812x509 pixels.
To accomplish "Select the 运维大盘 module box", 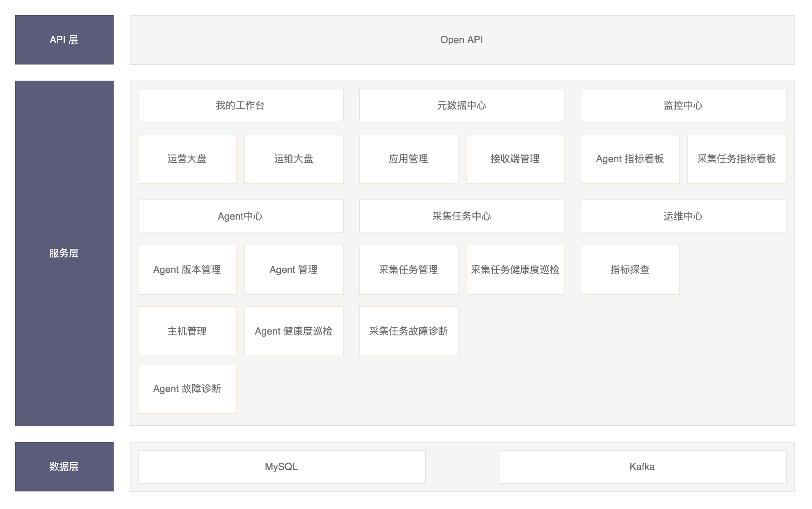I will coord(294,159).
